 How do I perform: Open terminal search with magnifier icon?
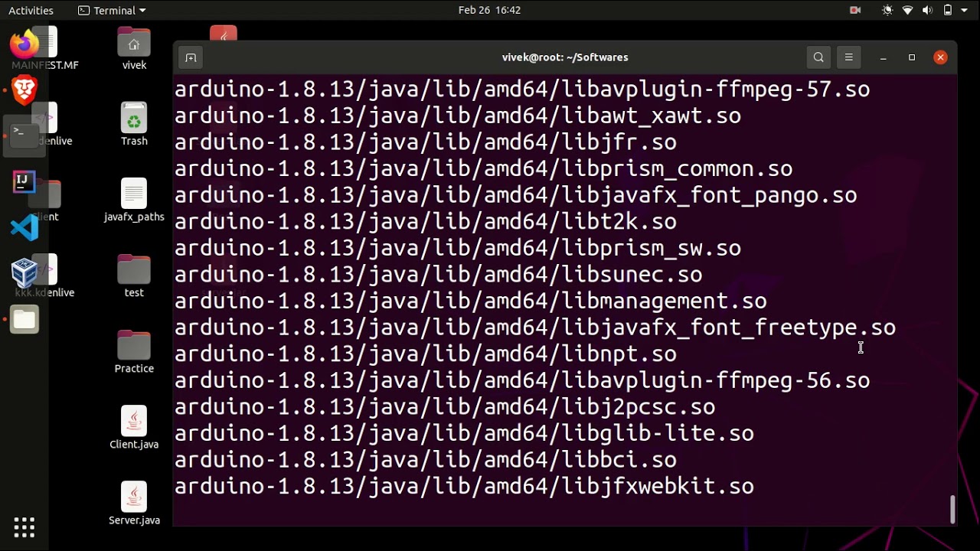(818, 57)
